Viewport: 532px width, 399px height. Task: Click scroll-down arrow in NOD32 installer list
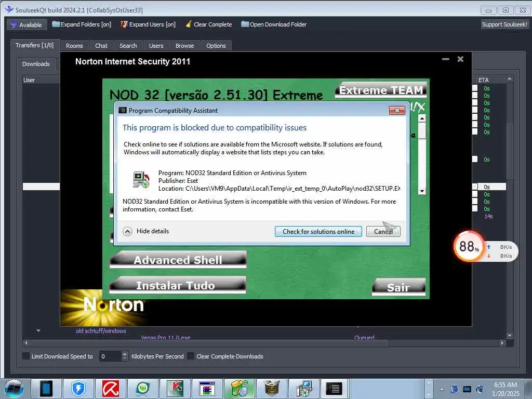pos(422,191)
